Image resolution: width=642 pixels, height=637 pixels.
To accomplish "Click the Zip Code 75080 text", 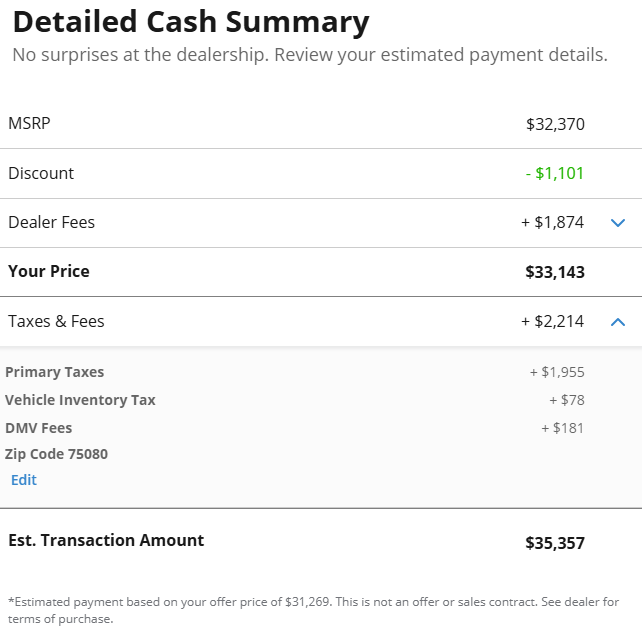I will (57, 454).
